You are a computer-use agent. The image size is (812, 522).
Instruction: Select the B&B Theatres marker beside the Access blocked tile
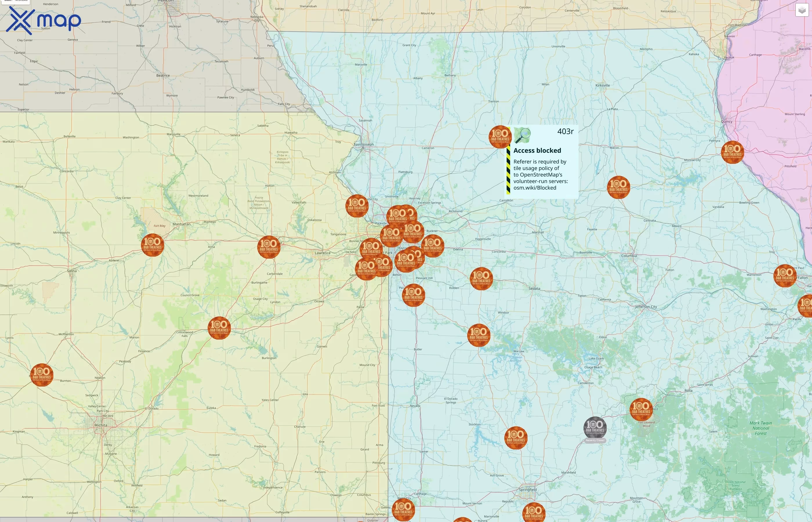(500, 137)
